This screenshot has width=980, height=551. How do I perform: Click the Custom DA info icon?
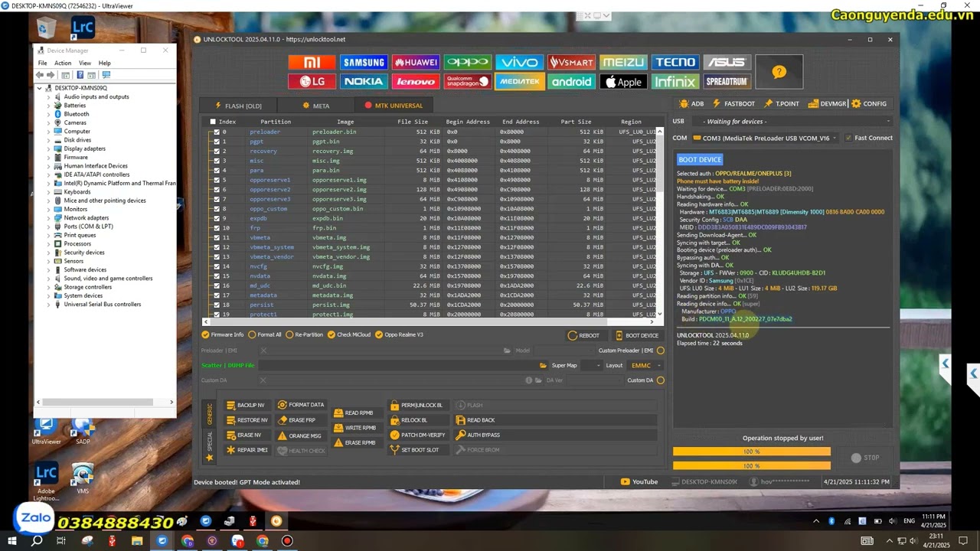pos(528,380)
